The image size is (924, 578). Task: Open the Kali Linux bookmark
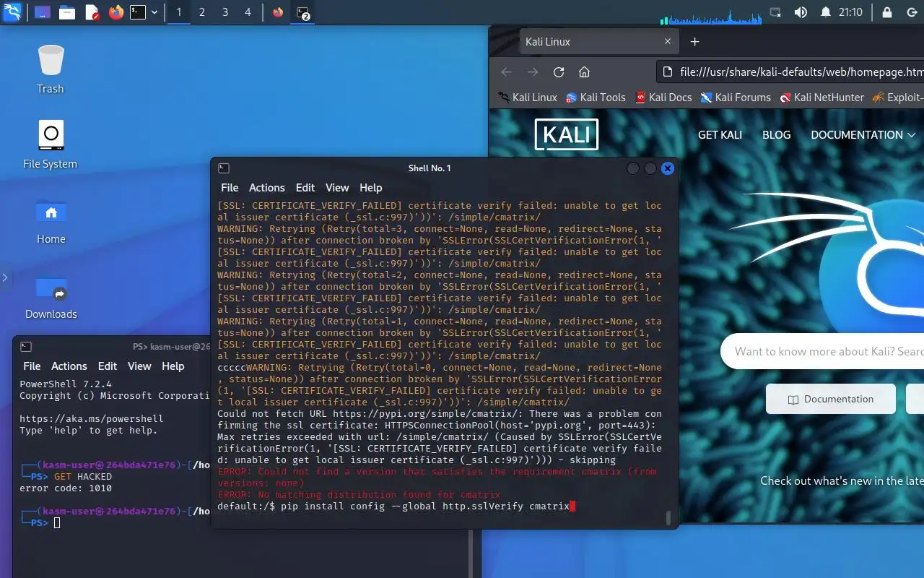coord(528,98)
